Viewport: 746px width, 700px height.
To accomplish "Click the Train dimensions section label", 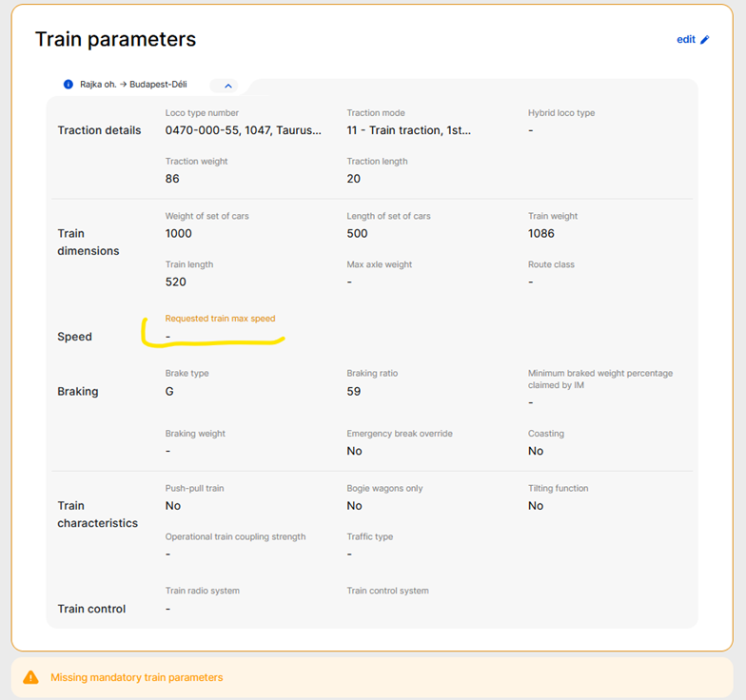I will (x=88, y=242).
